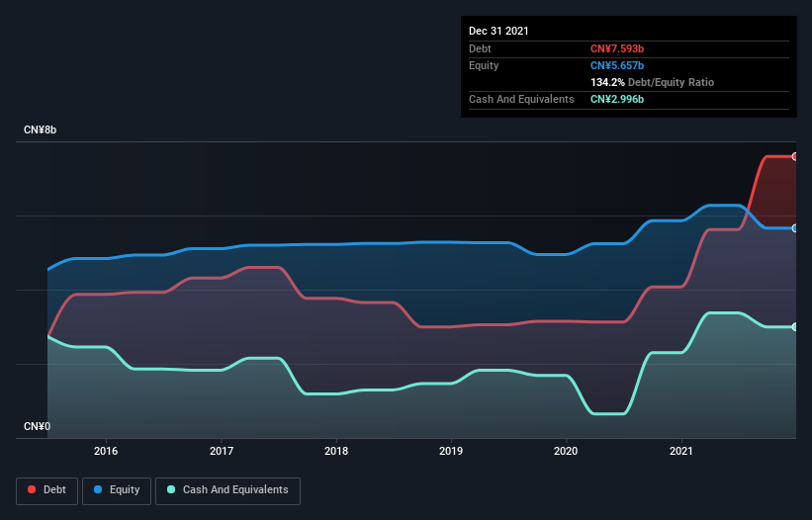Click the 2019 x-axis label

point(451,451)
